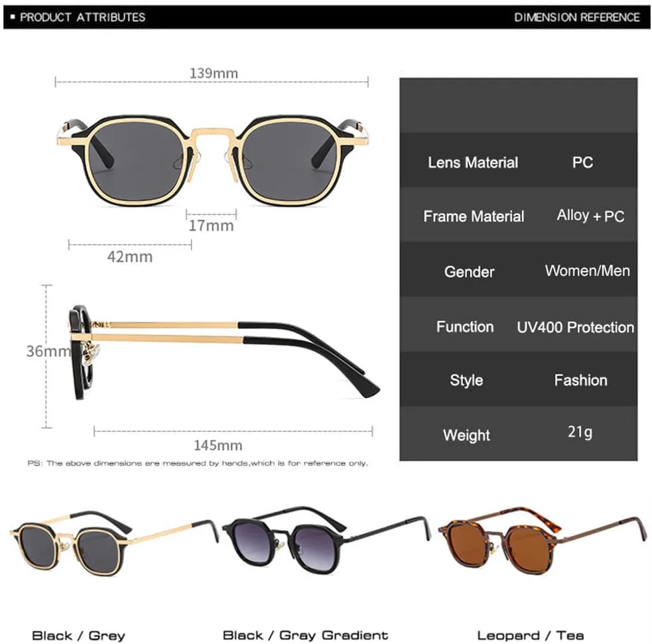Click the UV400 Protection function value
This screenshot has height=644, width=652.
coord(576,327)
